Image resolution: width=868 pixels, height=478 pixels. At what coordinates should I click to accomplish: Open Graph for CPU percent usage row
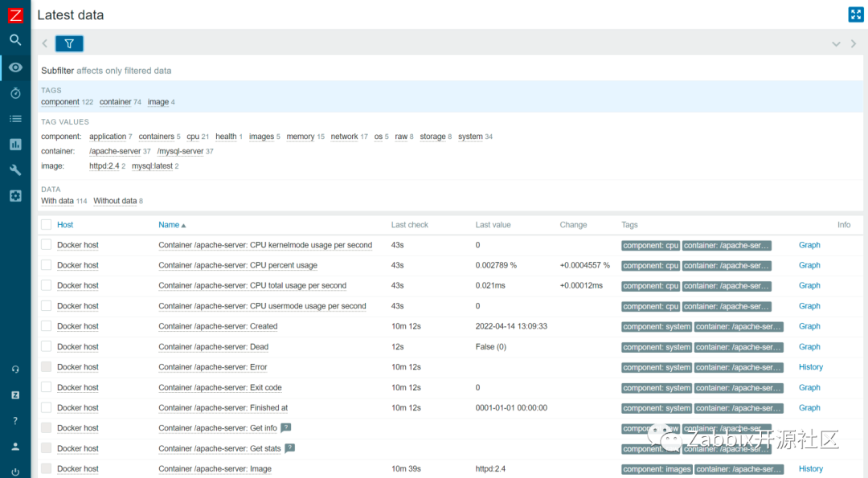pos(809,265)
